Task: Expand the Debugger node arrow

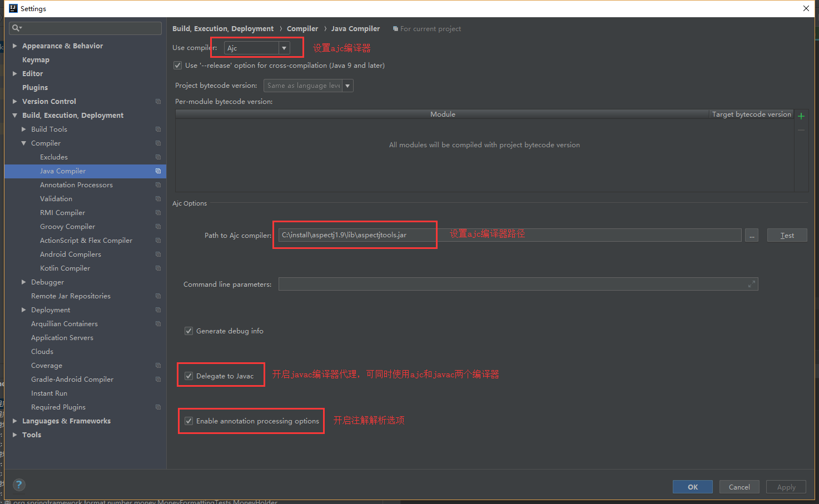Action: (24, 282)
